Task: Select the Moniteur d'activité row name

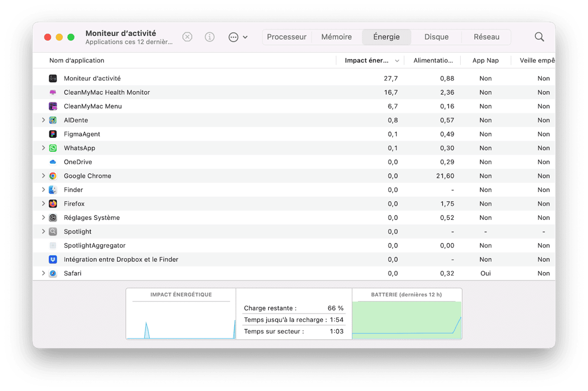Action: pos(92,78)
